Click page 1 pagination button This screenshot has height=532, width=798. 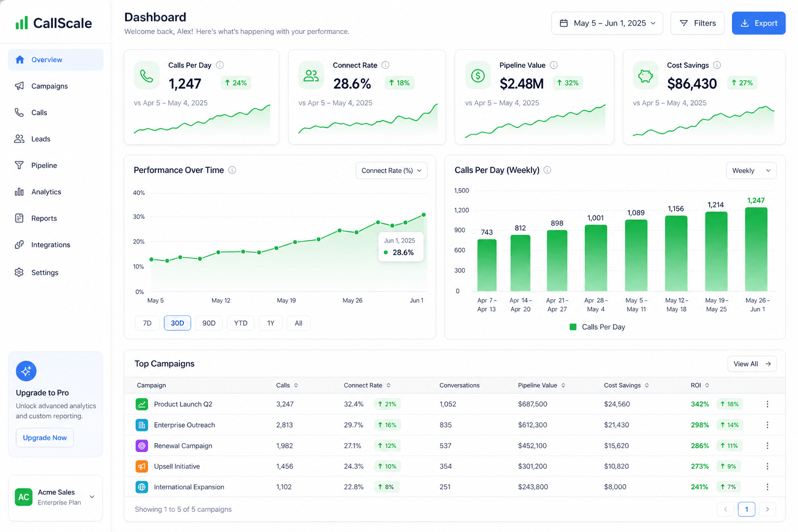(x=747, y=510)
